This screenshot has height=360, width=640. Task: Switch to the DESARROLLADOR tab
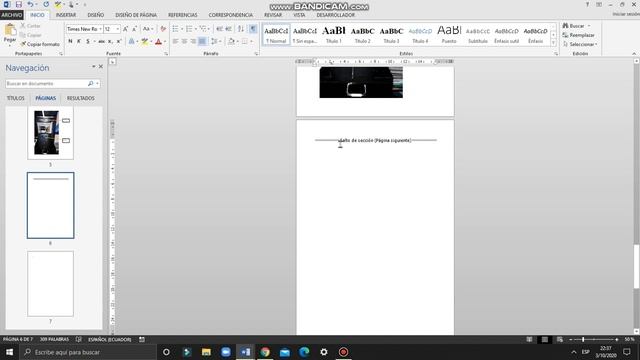[336, 15]
